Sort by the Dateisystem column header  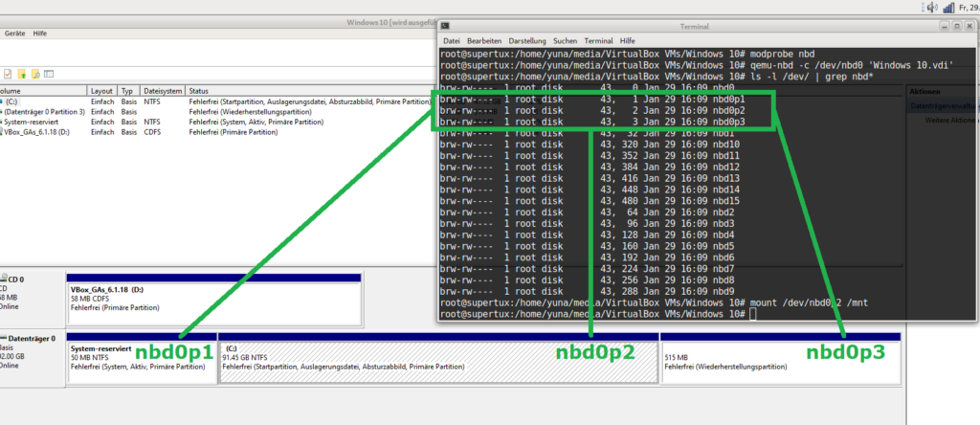[x=163, y=91]
